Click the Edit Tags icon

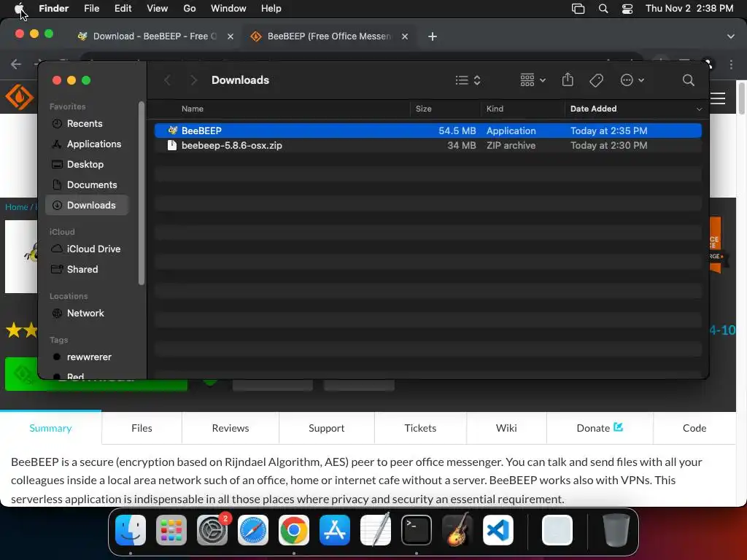click(x=596, y=80)
